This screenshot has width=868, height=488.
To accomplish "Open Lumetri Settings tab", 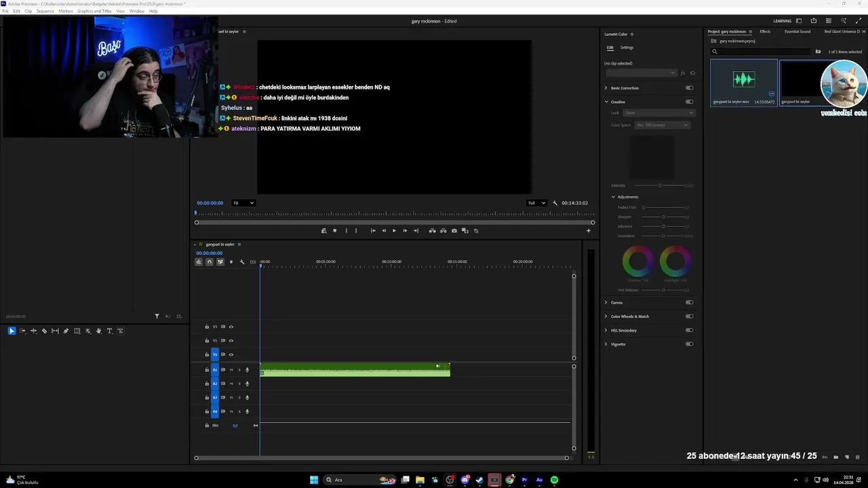I will (x=627, y=47).
